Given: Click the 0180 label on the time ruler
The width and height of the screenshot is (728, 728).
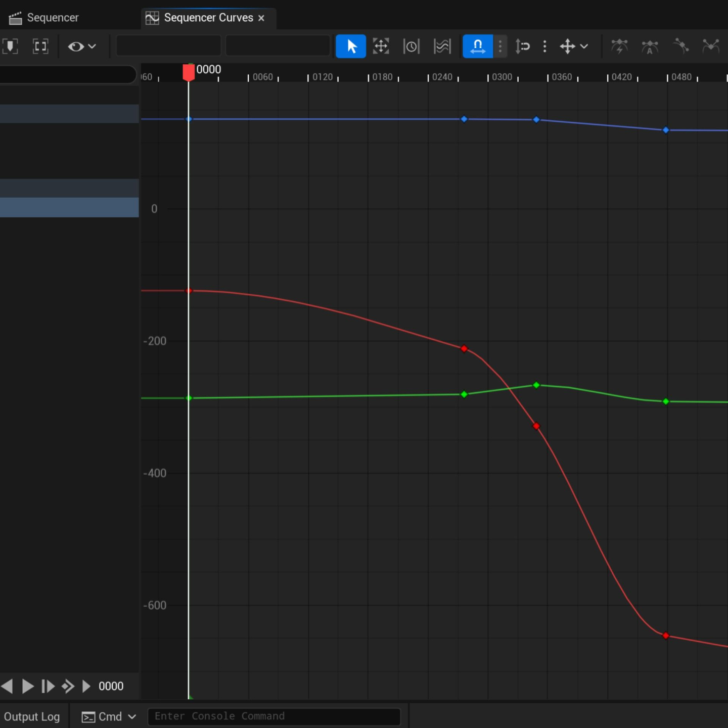Looking at the screenshot, I should [383, 77].
